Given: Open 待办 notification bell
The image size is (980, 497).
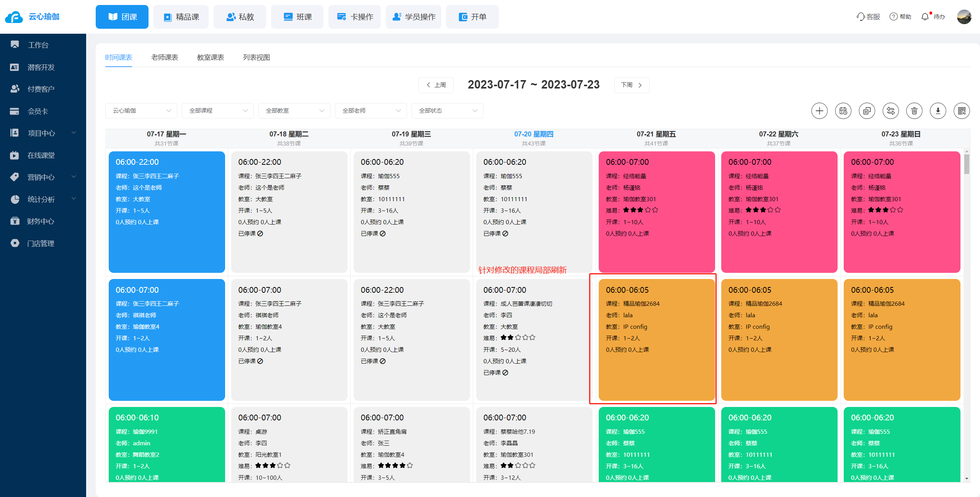Looking at the screenshot, I should (933, 17).
